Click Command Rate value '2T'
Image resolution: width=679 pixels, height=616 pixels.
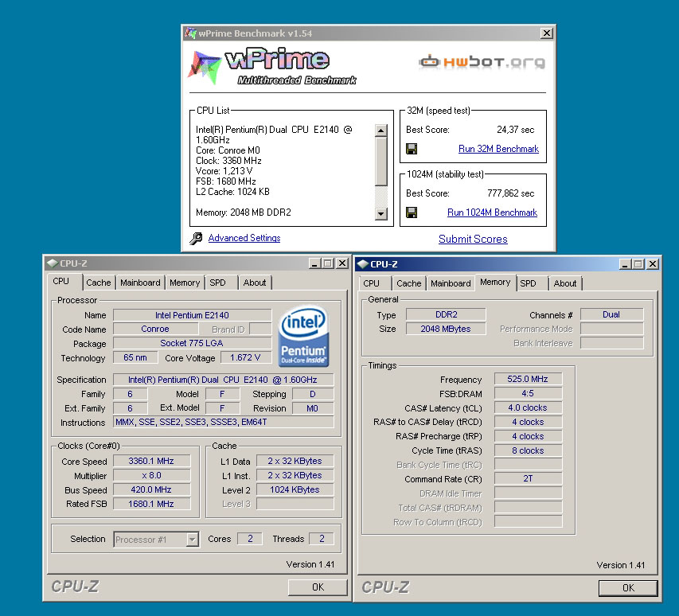tap(528, 479)
